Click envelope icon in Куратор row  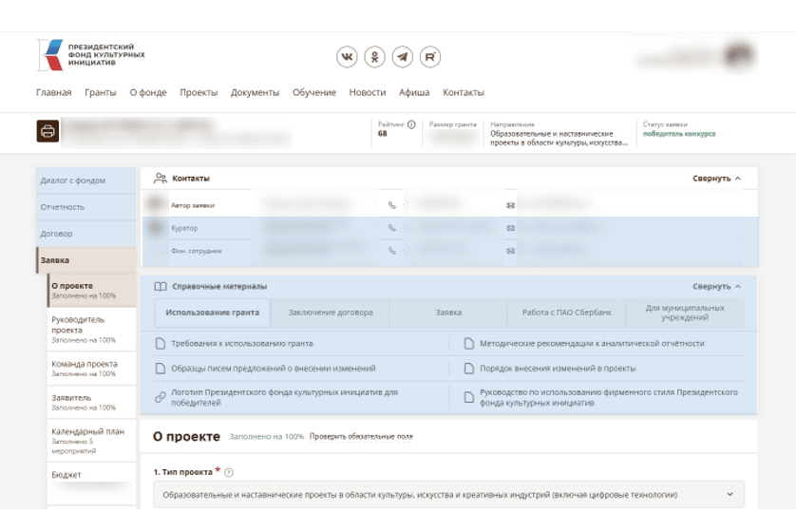tap(510, 228)
